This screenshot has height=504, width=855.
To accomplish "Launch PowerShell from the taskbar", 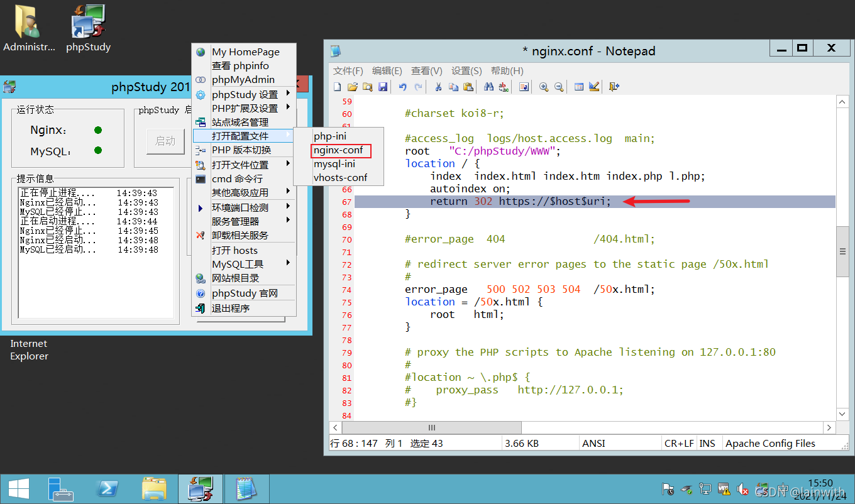I will 109,490.
